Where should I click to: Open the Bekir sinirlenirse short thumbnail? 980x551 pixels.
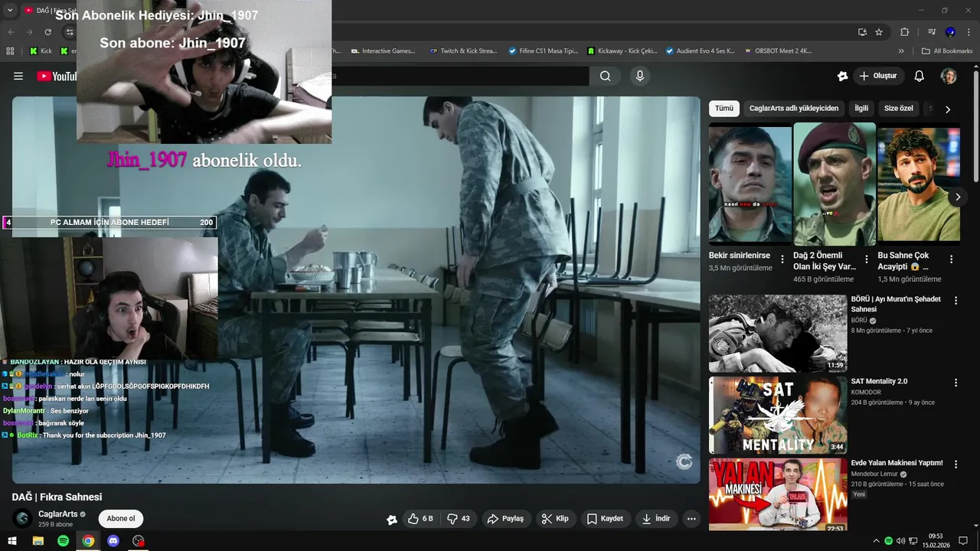(x=750, y=184)
